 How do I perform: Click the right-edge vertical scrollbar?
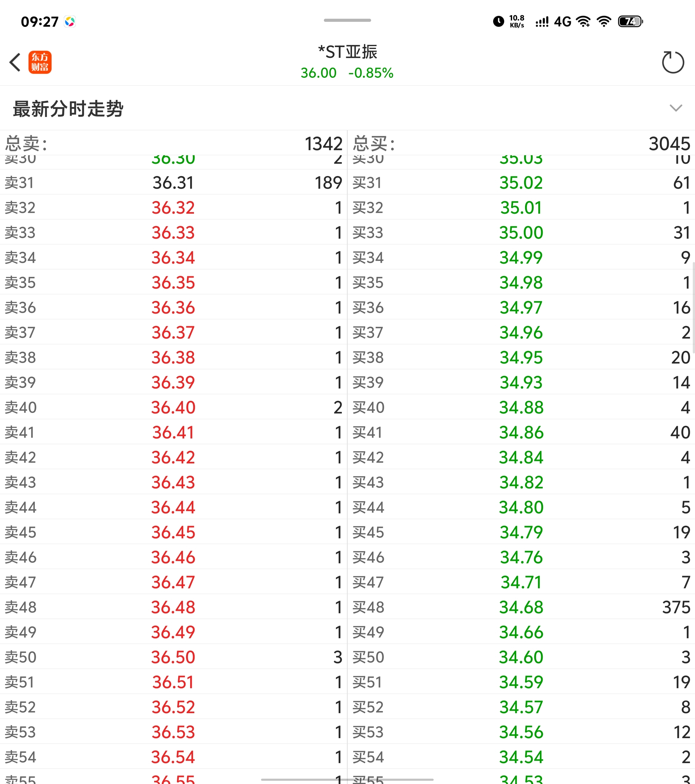(693, 307)
